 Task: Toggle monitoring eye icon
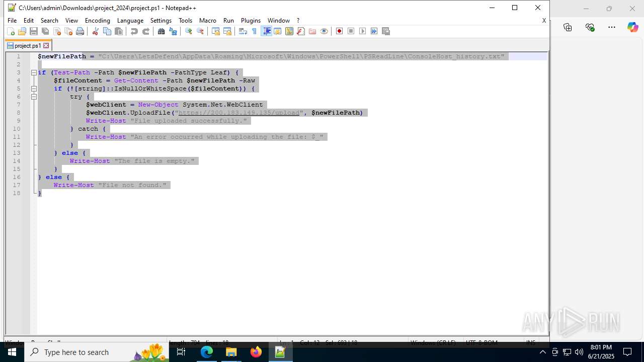coord(324,31)
